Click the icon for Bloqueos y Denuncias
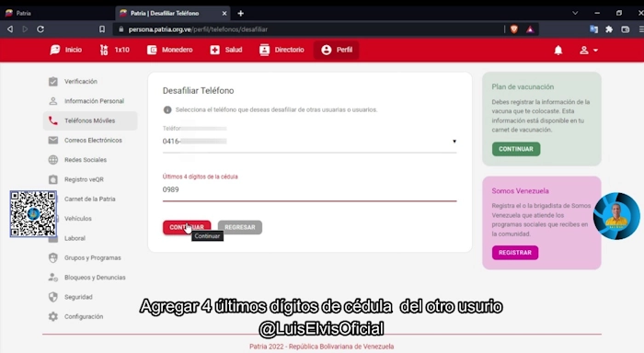Viewport: 644px width, 353px height. [x=53, y=278]
